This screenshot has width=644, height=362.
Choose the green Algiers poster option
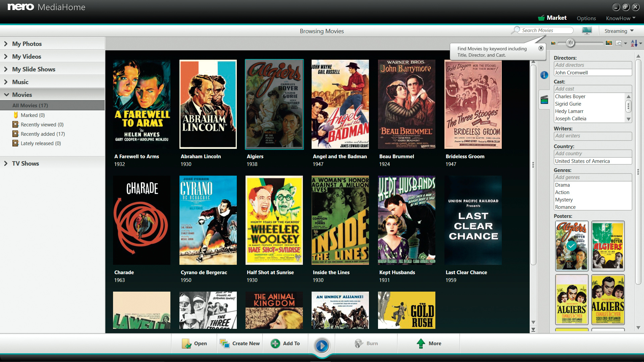607,246
